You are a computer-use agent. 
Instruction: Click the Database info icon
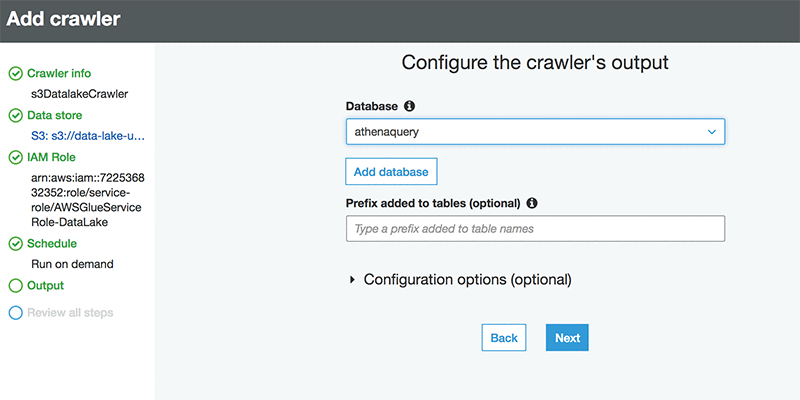click(409, 106)
